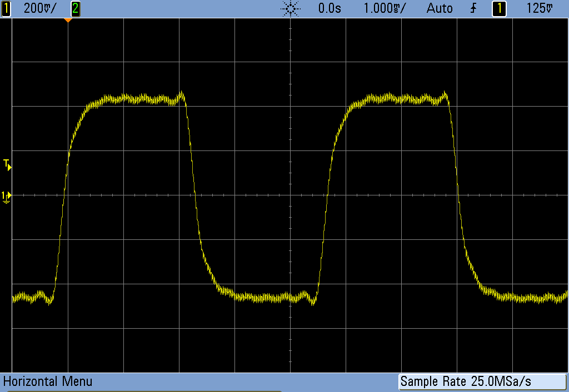
Task: Click the orange trigger time reference marker
Action: (68, 20)
